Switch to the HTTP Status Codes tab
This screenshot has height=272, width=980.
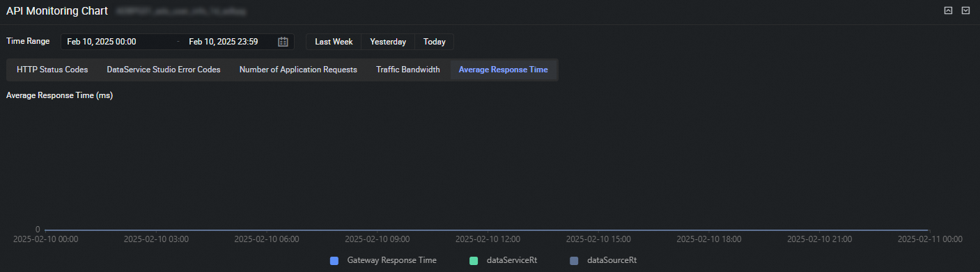point(52,70)
